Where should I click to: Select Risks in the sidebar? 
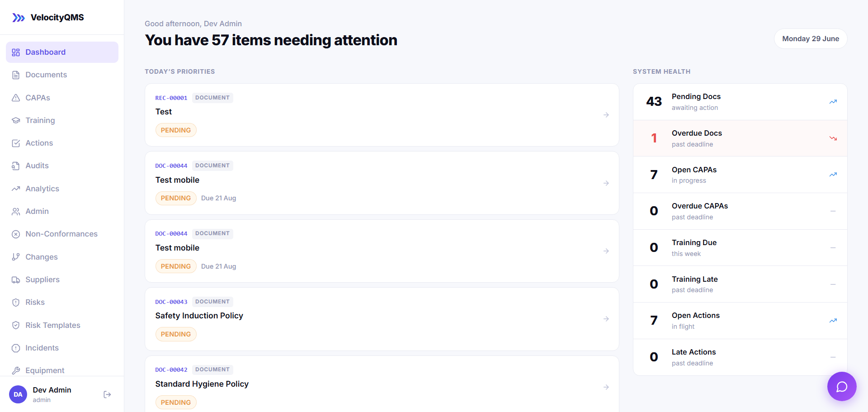click(x=62, y=303)
